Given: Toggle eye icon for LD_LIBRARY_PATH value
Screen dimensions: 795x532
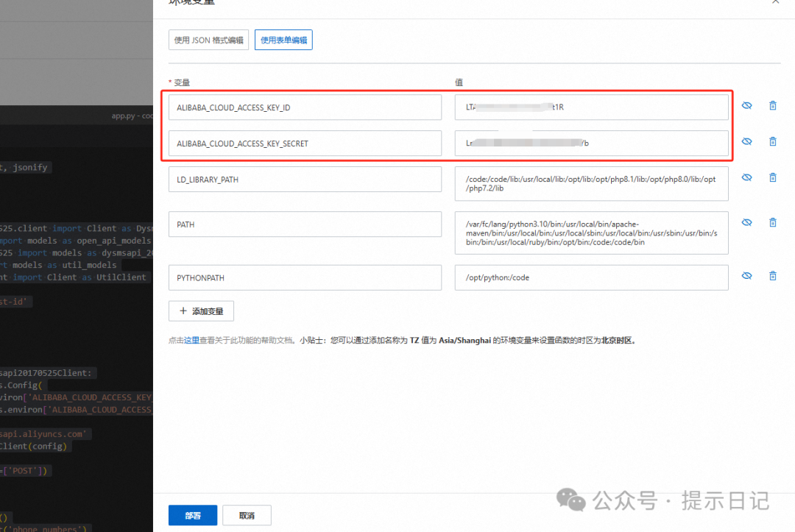Looking at the screenshot, I should pos(746,177).
